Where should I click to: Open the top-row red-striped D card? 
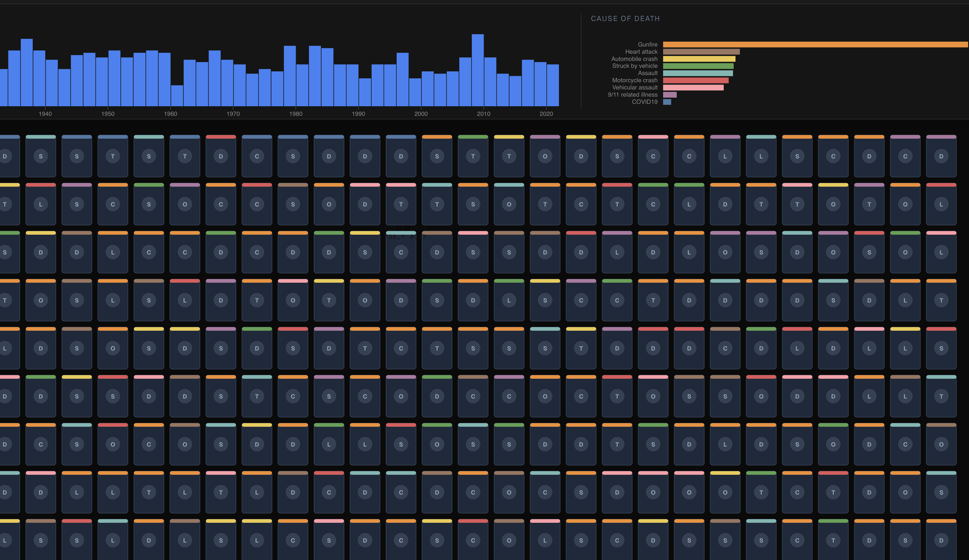(221, 156)
